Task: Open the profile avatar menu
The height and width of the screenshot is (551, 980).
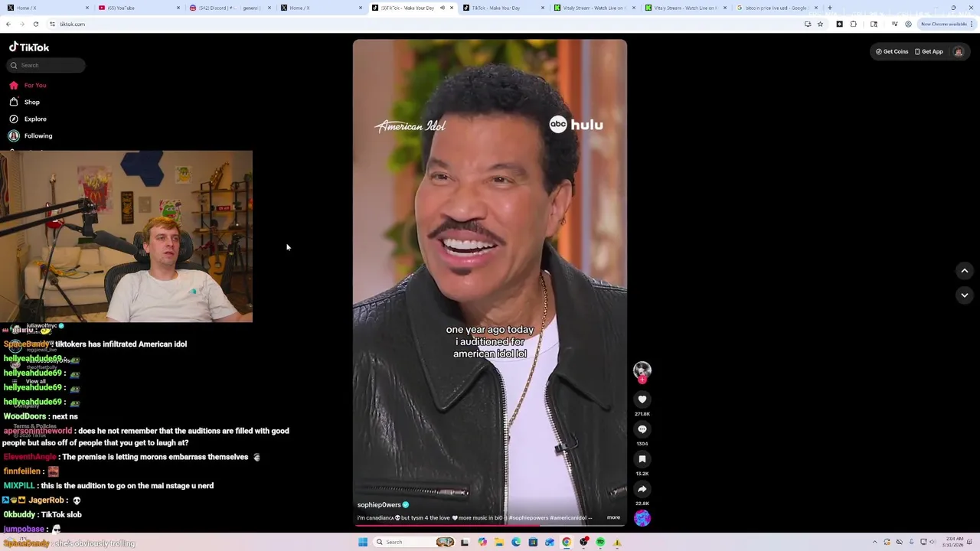Action: [959, 51]
